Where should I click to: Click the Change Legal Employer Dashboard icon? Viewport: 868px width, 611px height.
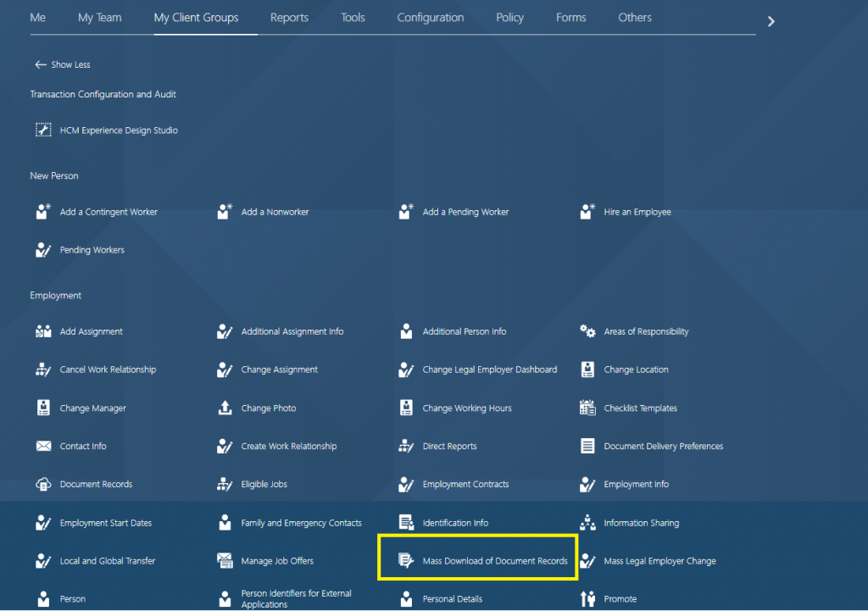coord(406,369)
